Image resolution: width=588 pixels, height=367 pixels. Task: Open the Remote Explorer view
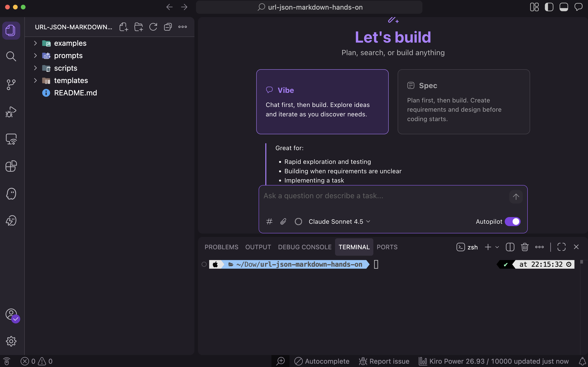pyautogui.click(x=11, y=139)
